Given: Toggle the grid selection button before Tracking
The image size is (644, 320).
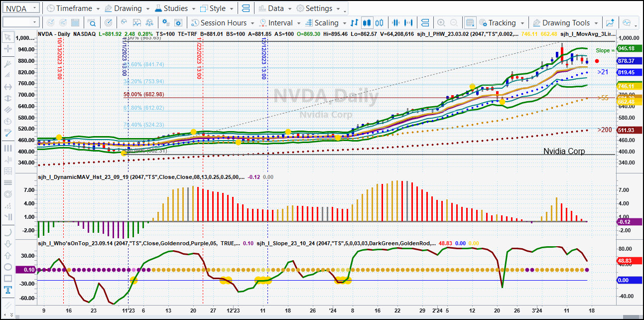Looking at the screenshot, I should 470,22.
